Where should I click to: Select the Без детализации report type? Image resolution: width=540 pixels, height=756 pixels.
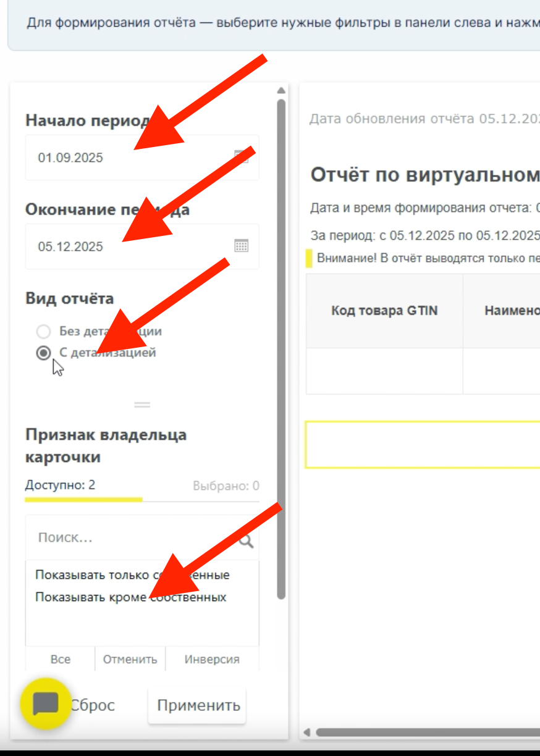pyautogui.click(x=43, y=332)
